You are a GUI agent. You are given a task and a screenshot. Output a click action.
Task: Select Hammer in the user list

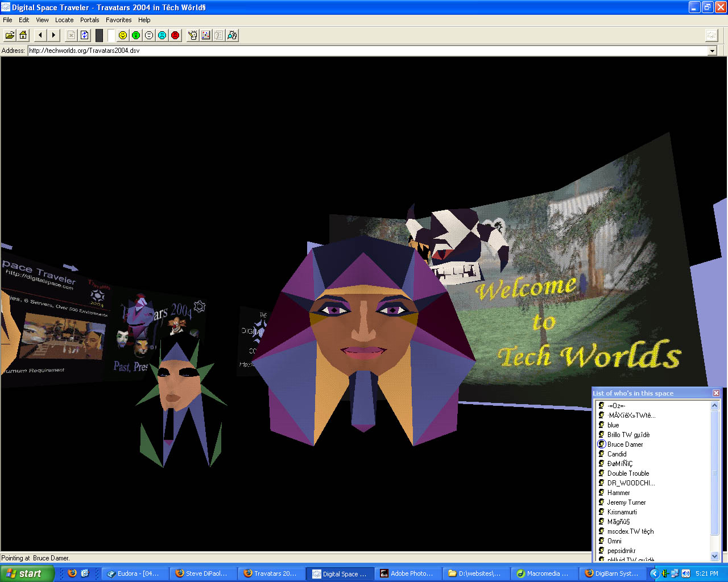tap(618, 493)
